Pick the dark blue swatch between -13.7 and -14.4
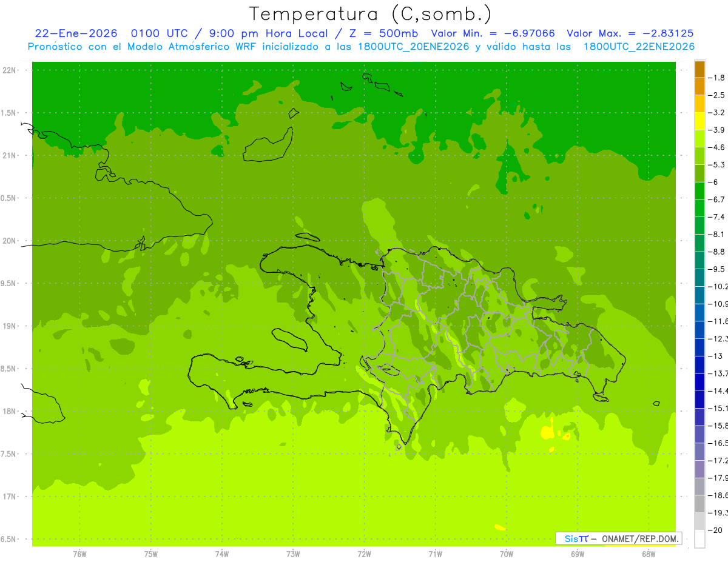 coord(699,382)
